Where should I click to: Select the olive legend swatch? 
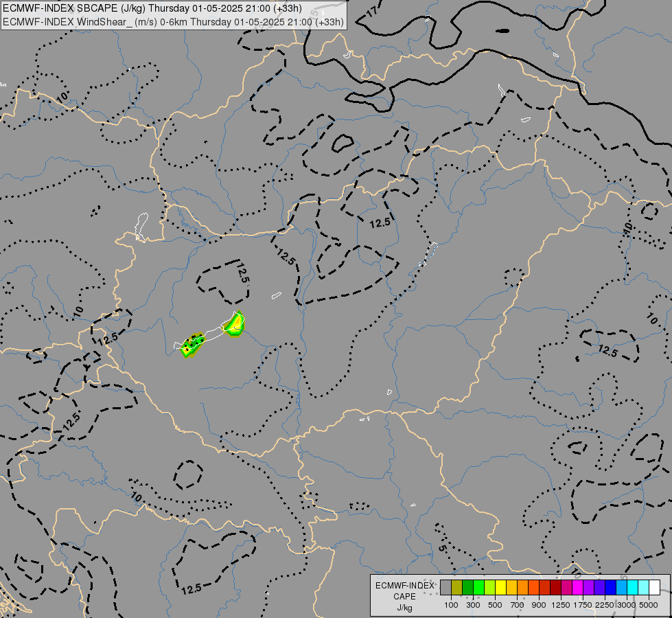click(457, 588)
